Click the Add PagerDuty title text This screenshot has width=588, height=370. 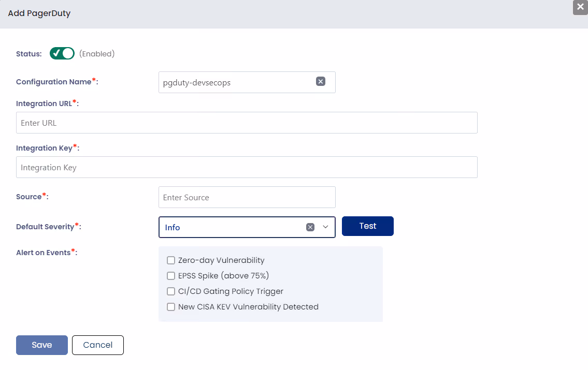pos(39,13)
